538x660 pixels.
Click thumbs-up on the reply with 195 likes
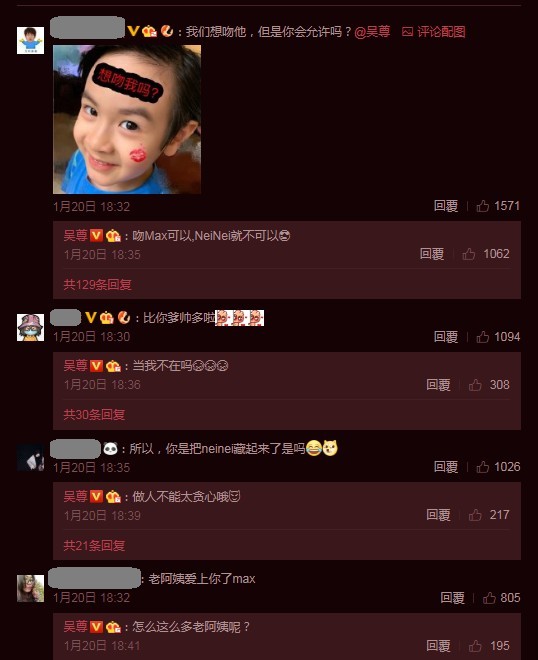click(475, 646)
